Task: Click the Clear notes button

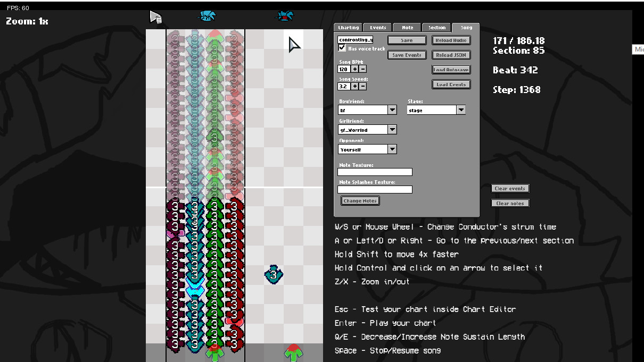Action: point(509,203)
